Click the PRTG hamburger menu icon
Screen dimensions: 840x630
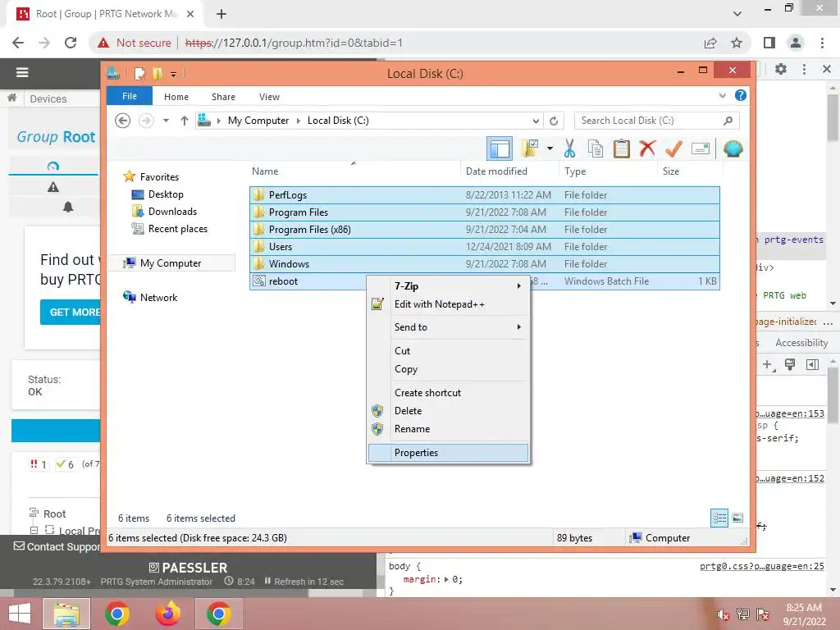[22, 72]
